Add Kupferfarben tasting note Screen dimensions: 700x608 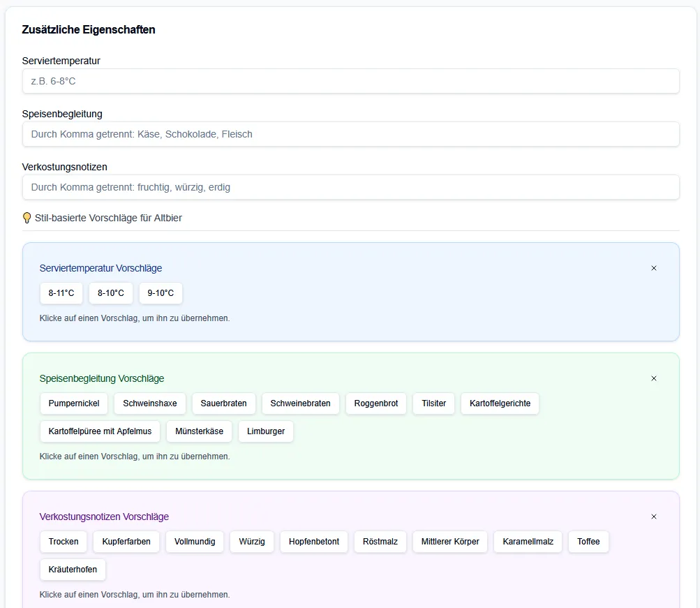126,542
